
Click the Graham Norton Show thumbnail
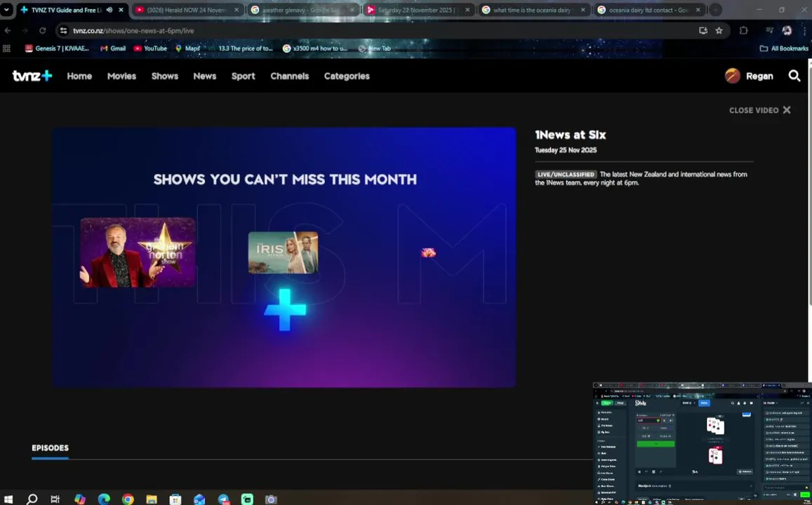tap(138, 252)
